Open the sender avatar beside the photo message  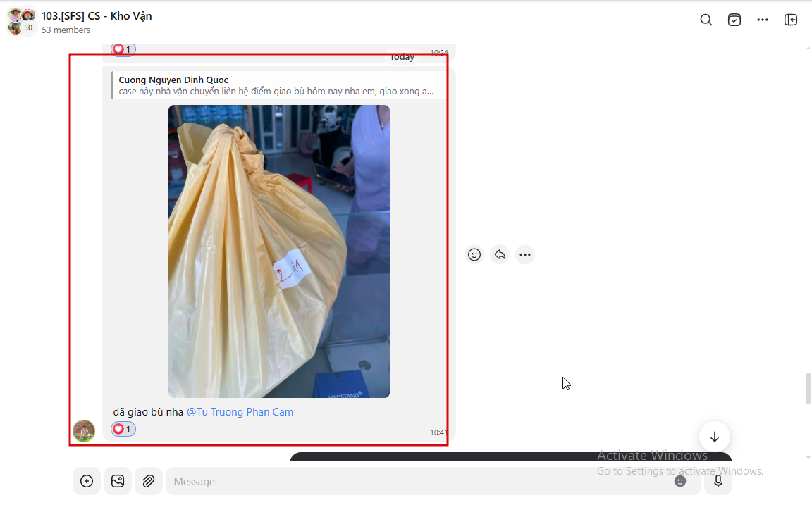coord(84,431)
